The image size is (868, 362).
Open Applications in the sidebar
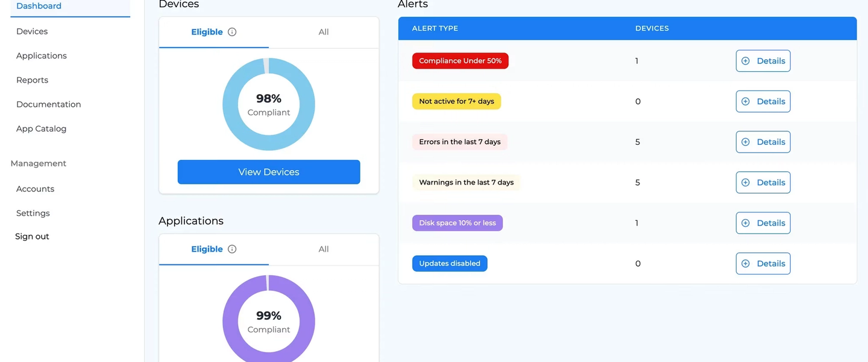tap(42, 56)
